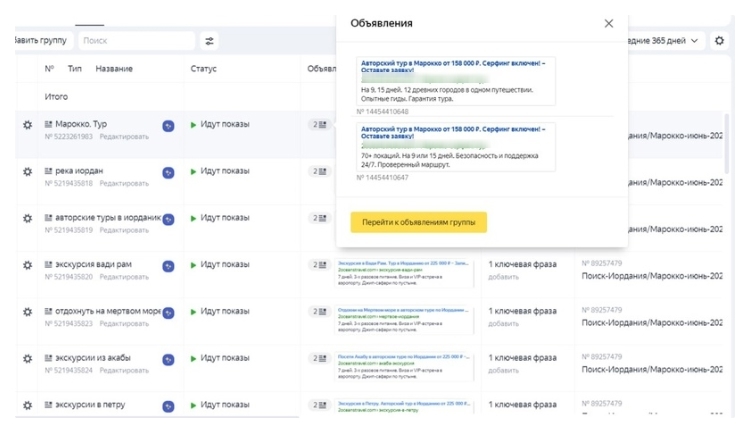Click 1 ключевая фраза in экскурсии в петру row
745x427 pixels.
pyautogui.click(x=522, y=405)
